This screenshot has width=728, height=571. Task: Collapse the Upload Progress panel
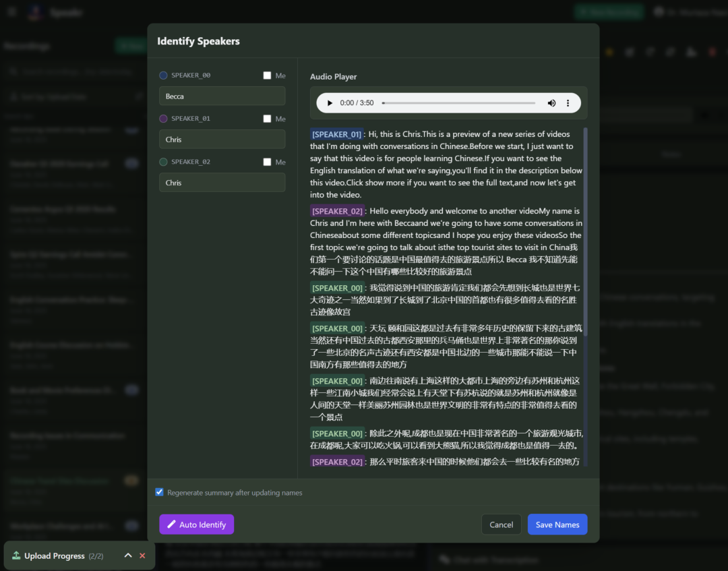point(128,555)
